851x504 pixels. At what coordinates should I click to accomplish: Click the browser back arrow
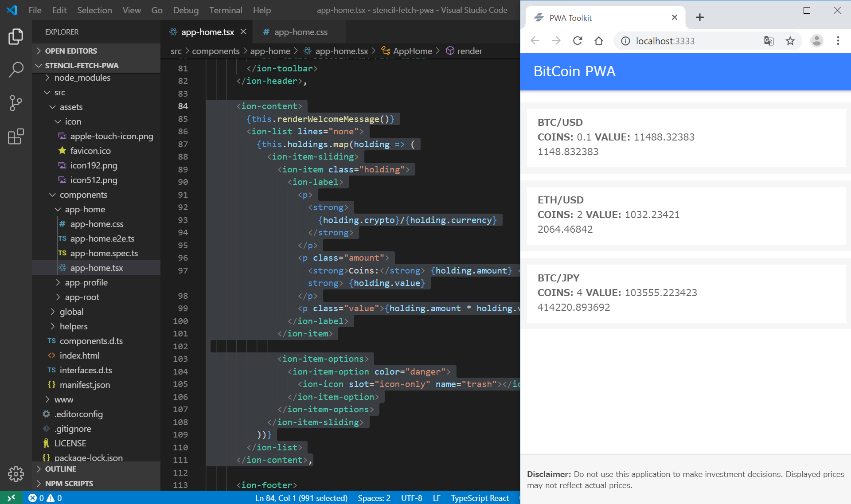[x=535, y=41]
